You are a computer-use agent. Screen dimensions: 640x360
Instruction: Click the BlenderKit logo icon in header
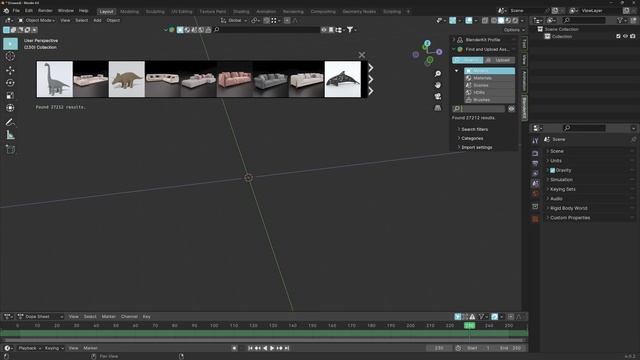pos(172,30)
